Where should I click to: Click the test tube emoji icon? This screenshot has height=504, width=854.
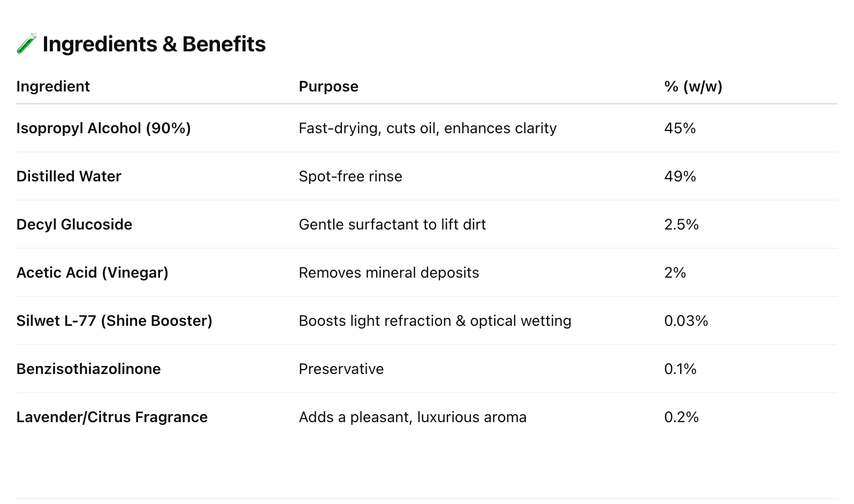[26, 44]
